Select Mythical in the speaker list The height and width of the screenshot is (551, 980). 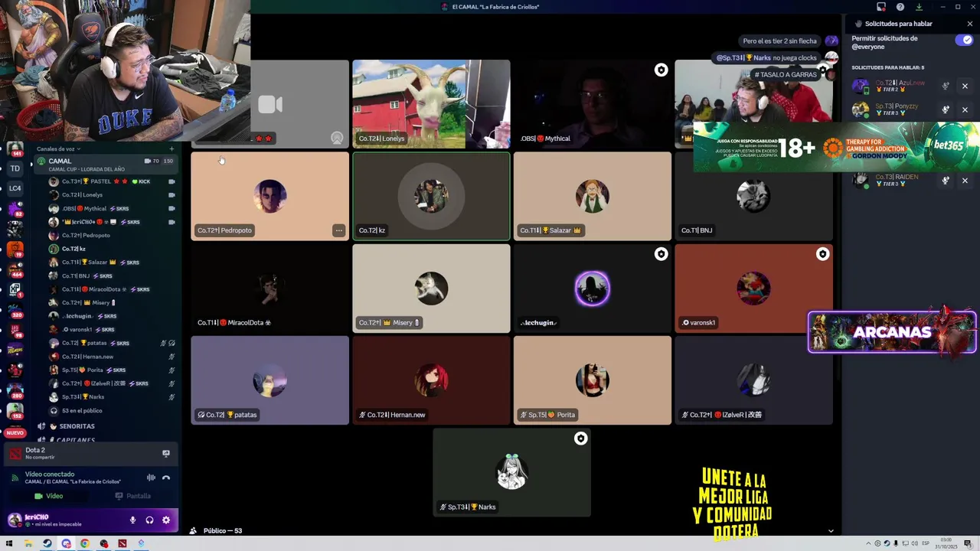tap(111, 208)
